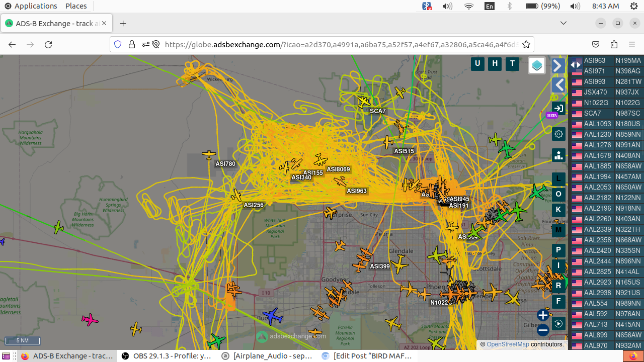
Task: Switch to ADS-B Exchange taskbar window
Action: click(x=67, y=356)
